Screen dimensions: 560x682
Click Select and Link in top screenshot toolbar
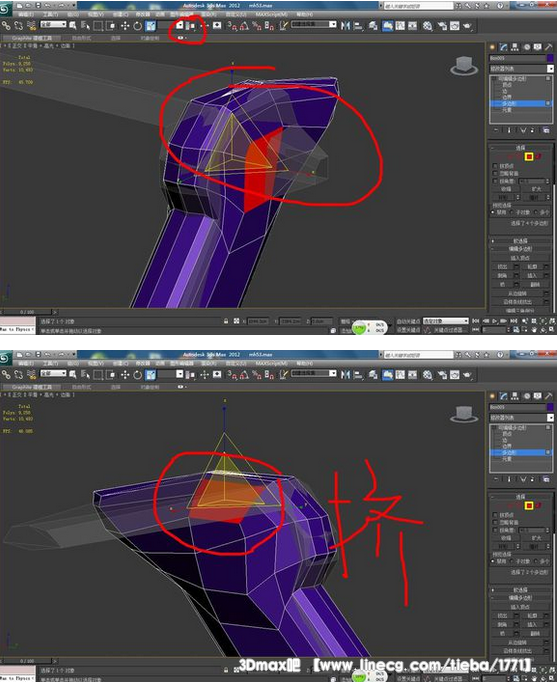click(x=6, y=26)
